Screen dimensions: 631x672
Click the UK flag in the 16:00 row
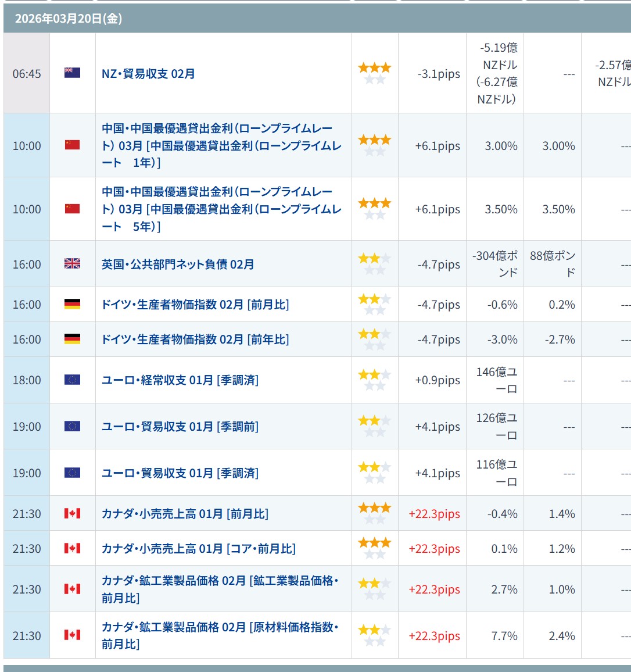tap(72, 264)
